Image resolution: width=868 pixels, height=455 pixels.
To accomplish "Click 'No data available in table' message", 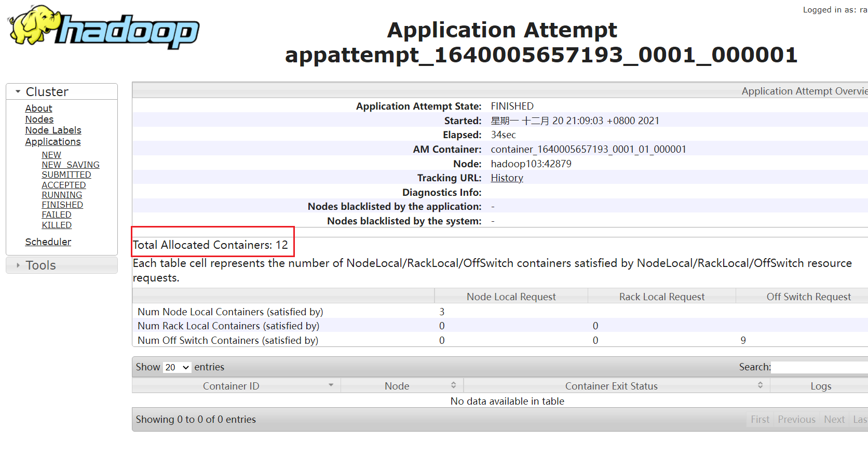I will pyautogui.click(x=507, y=401).
